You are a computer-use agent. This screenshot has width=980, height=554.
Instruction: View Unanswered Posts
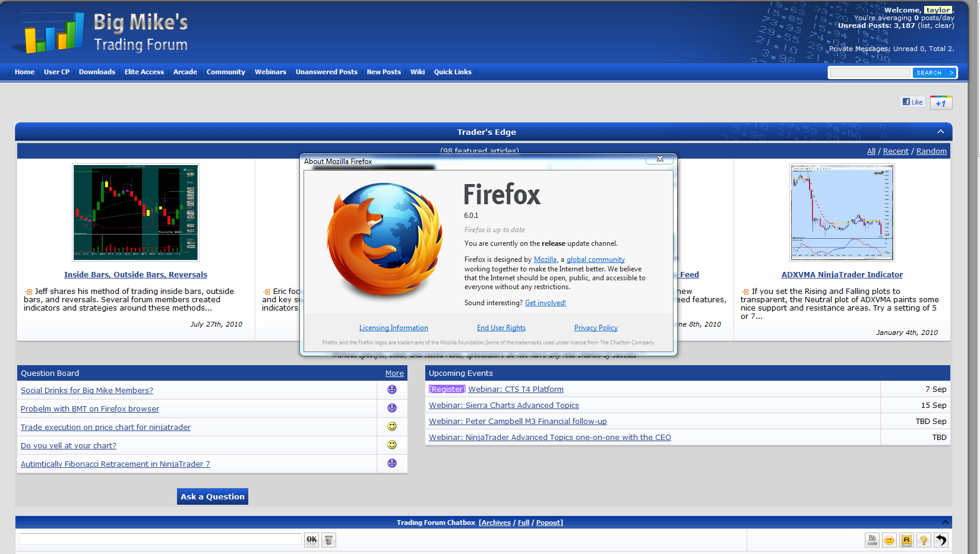coord(327,72)
